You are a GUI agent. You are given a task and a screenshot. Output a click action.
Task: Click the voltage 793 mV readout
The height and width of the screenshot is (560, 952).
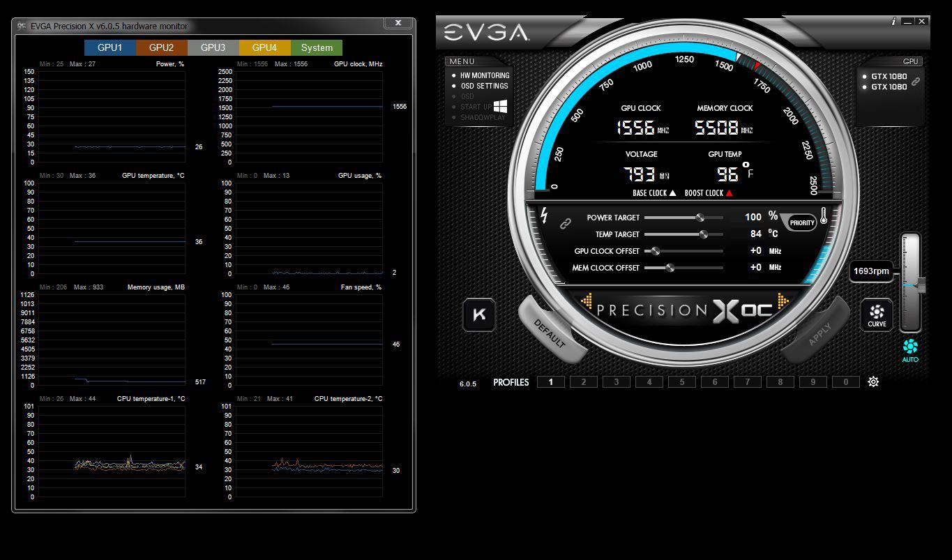(x=647, y=174)
